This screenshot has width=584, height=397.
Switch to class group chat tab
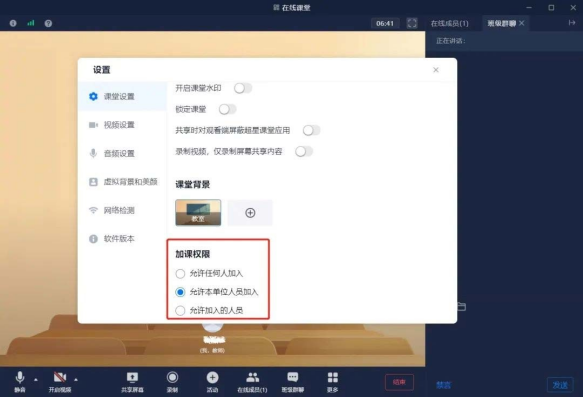[501, 23]
